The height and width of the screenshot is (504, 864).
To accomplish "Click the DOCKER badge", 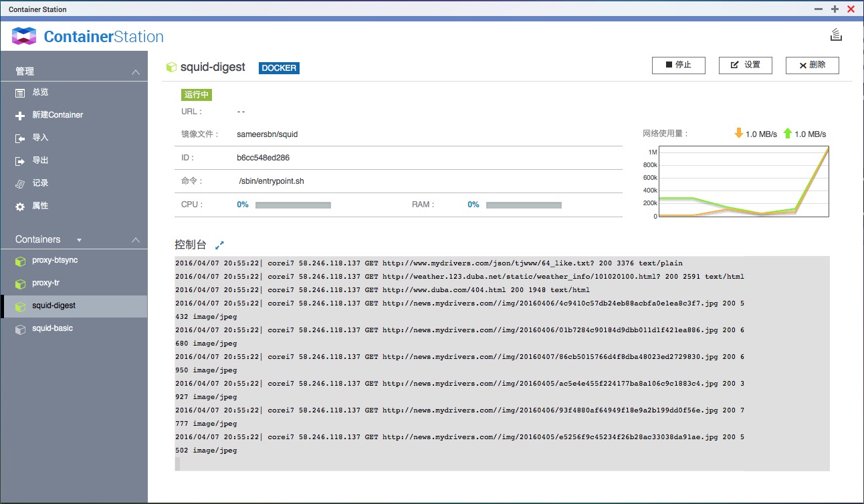I will coord(280,68).
